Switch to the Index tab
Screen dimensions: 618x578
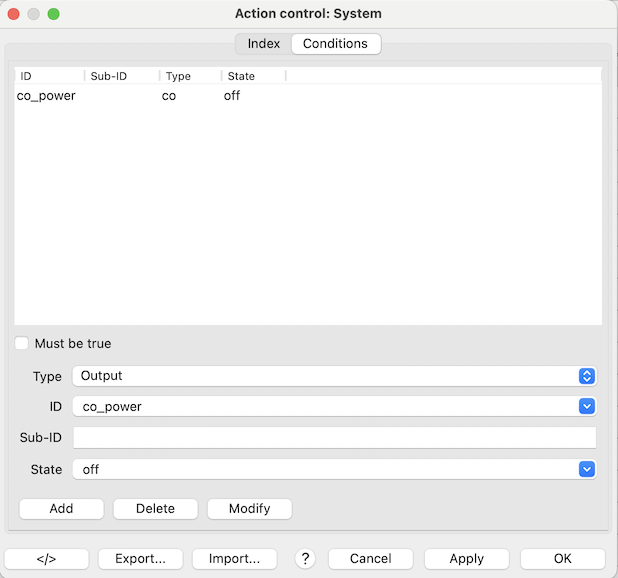(264, 44)
